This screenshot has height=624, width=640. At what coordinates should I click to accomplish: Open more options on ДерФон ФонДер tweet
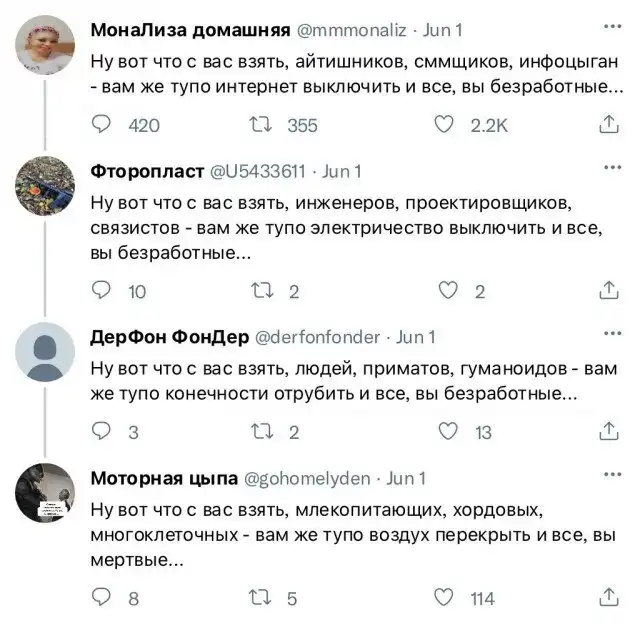point(609,336)
